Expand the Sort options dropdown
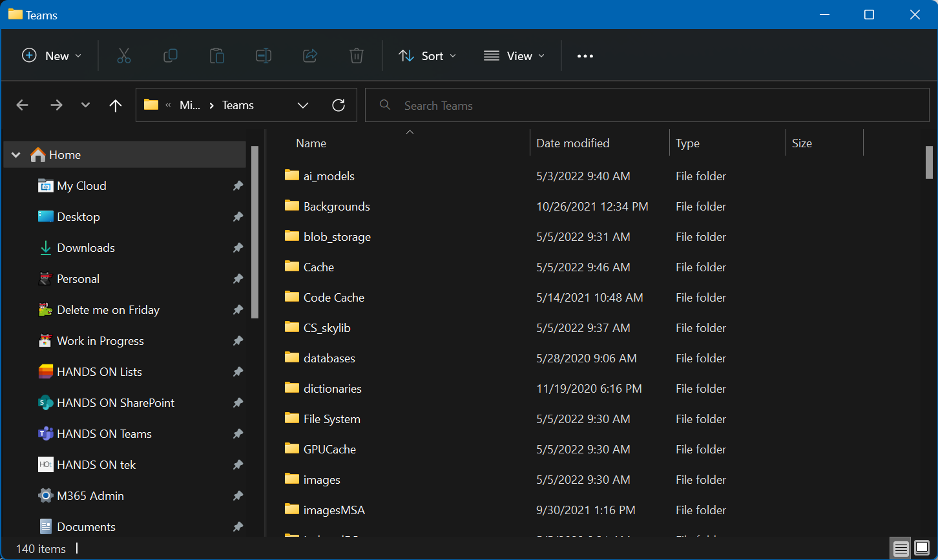Image resolution: width=938 pixels, height=560 pixels. pos(427,56)
